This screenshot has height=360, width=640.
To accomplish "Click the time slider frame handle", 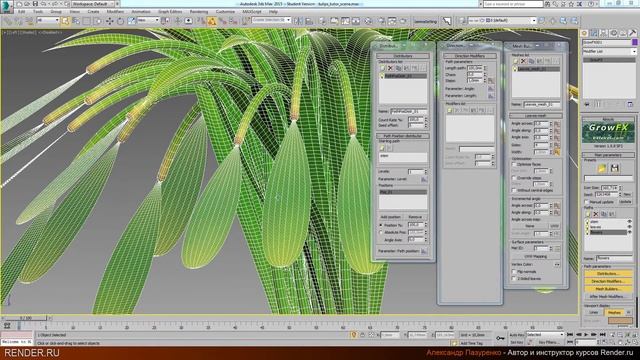I will 25,318.
